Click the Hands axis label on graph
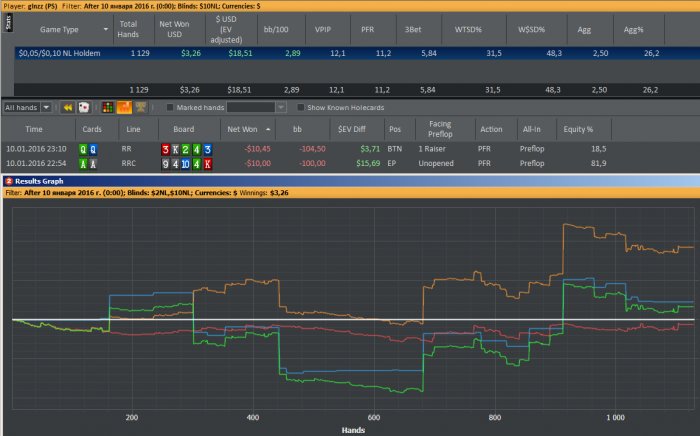This screenshot has width=700, height=436. [353, 430]
